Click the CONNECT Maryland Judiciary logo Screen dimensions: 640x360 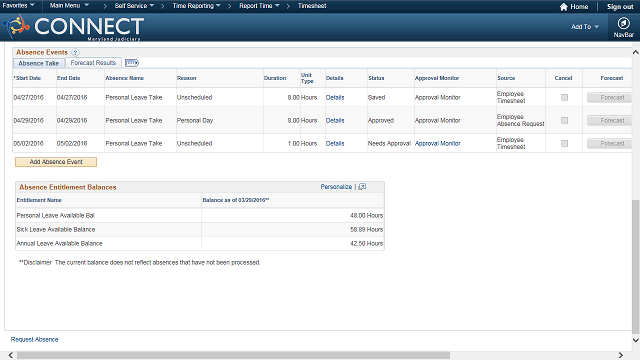tap(73, 27)
